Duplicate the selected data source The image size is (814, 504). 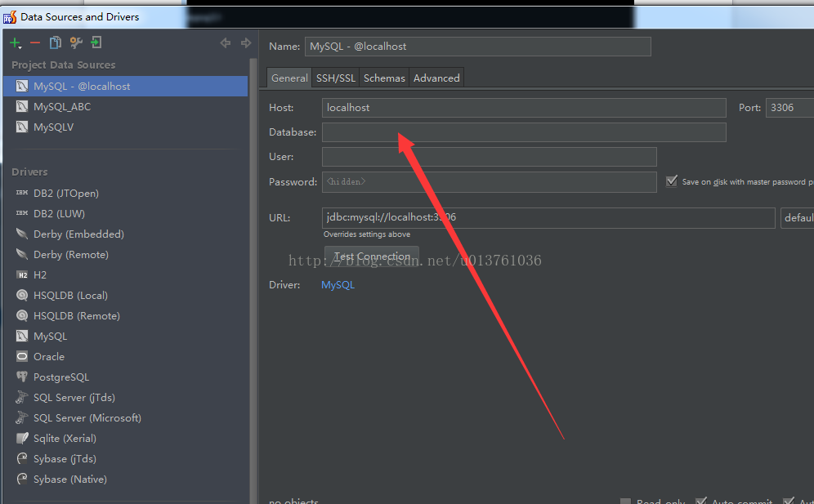[x=55, y=42]
